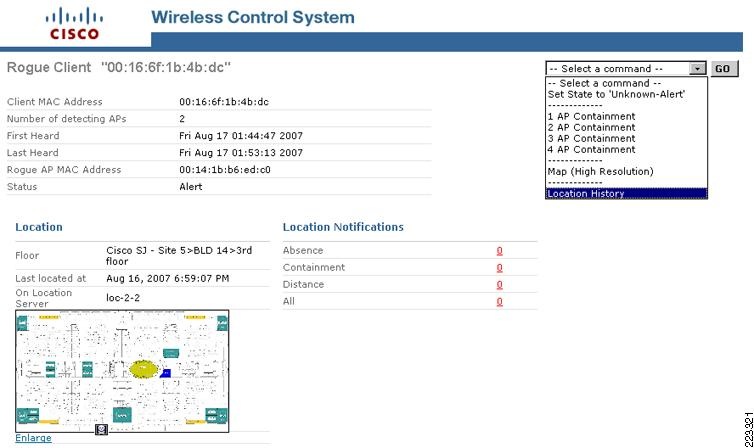754x448 pixels.
Task: Click Rogue AP MAC Address 00:14:1b:b6:ed:c0
Action: pyautogui.click(x=225, y=170)
